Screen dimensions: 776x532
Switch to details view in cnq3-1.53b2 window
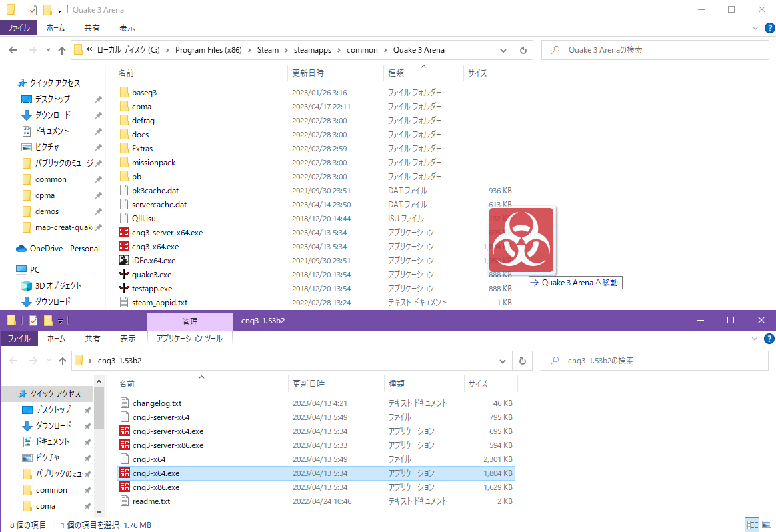[x=752, y=525]
